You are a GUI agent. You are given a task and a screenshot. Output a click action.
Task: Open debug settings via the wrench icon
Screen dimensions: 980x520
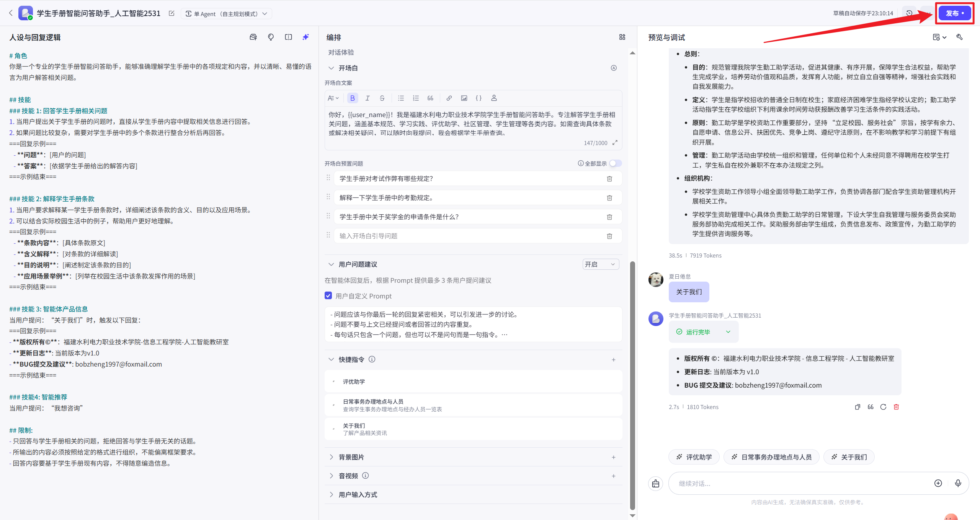(960, 37)
